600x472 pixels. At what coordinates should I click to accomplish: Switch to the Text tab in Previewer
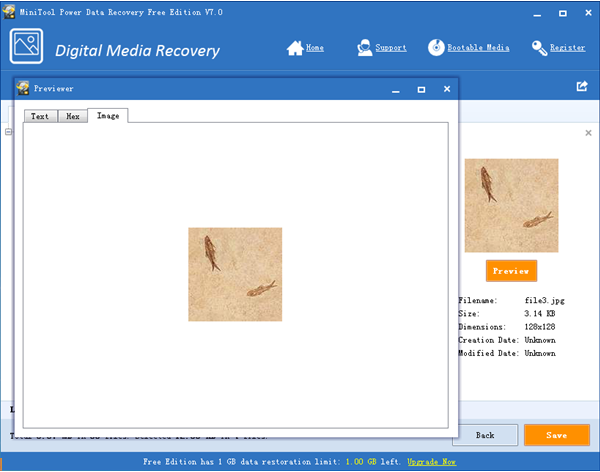coord(40,116)
